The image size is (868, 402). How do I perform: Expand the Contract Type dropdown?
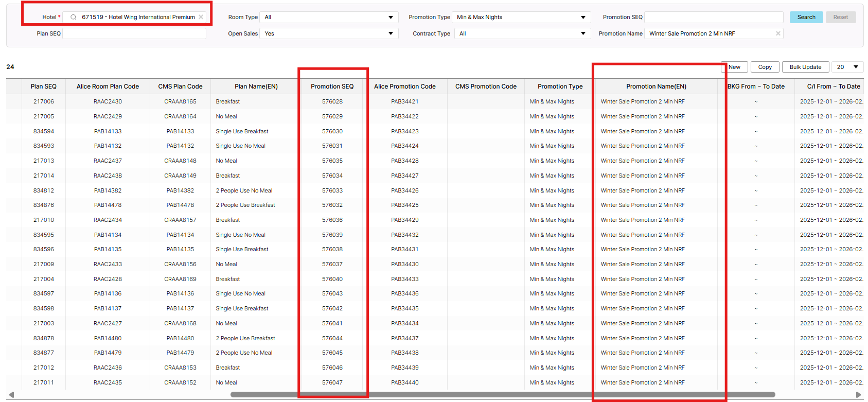click(522, 33)
